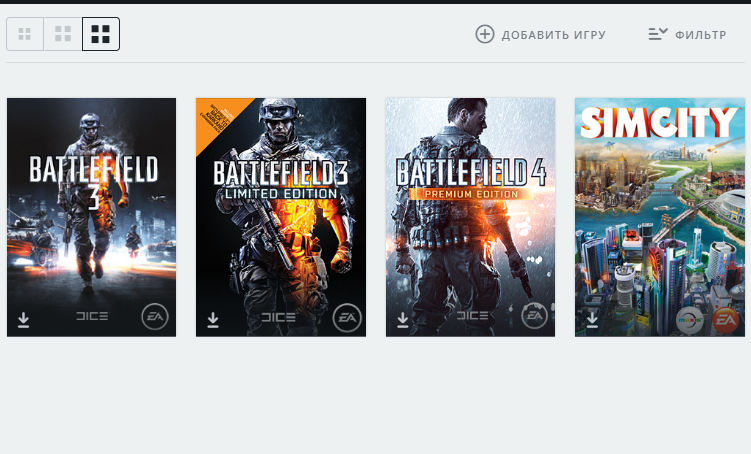Select the large tile view
751x454 pixels.
pos(101,34)
